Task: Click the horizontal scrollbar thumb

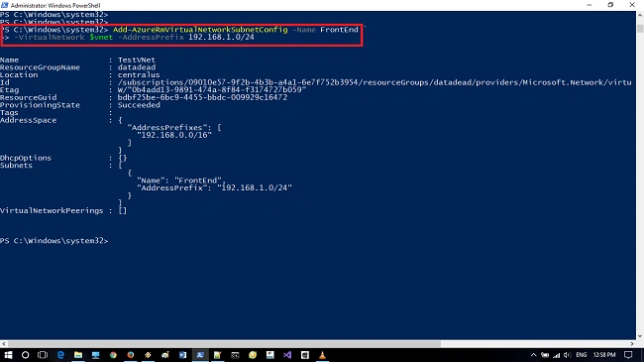Action: click(x=224, y=344)
